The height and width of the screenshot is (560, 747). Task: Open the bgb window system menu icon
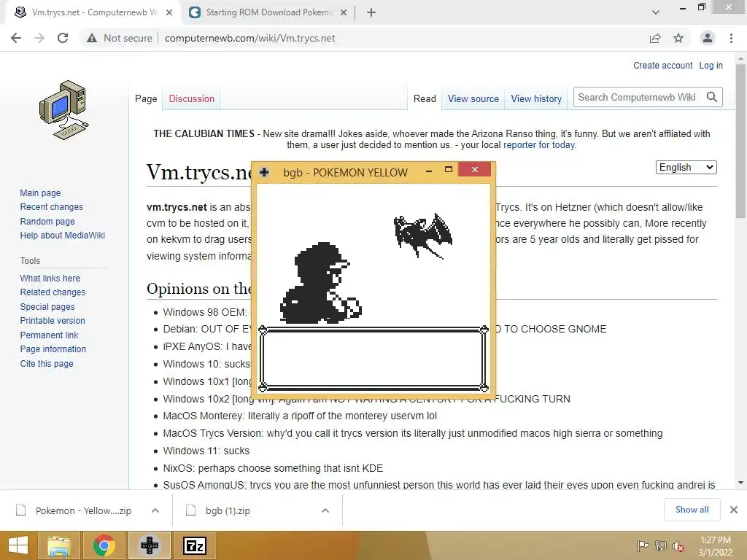[x=264, y=172]
